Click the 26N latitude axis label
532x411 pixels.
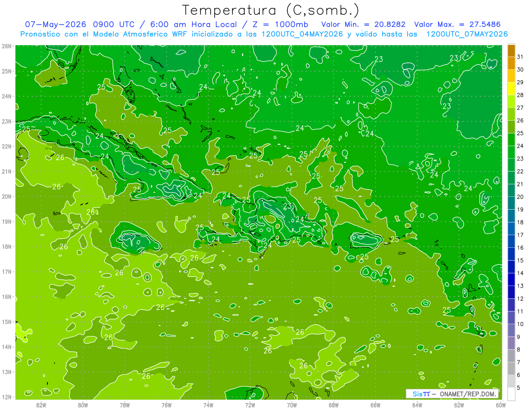coord(6,46)
